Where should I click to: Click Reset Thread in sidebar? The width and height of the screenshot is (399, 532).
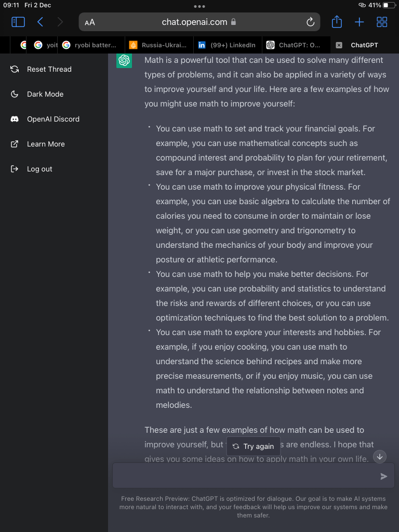49,69
